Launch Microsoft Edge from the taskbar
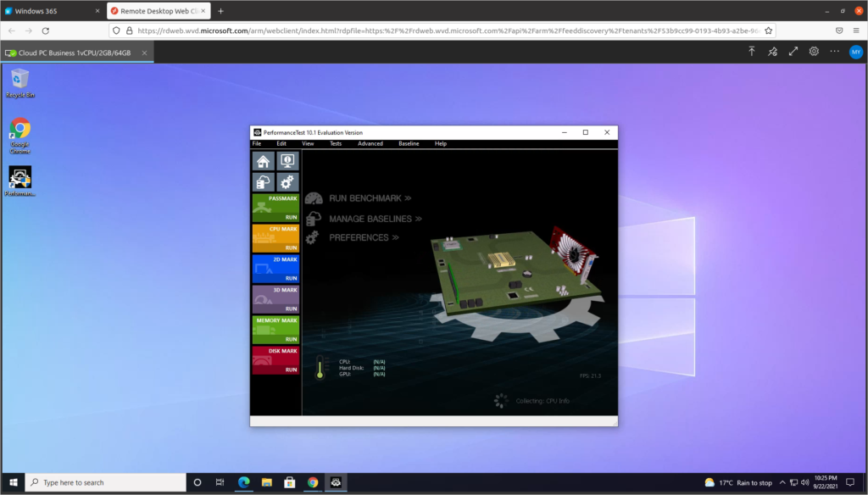 243,482
